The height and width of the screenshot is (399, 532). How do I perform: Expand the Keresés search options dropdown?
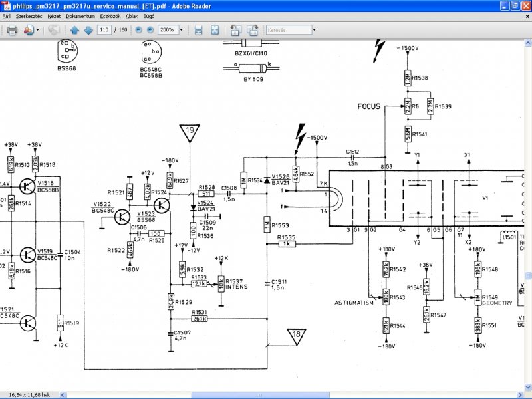coord(314,30)
